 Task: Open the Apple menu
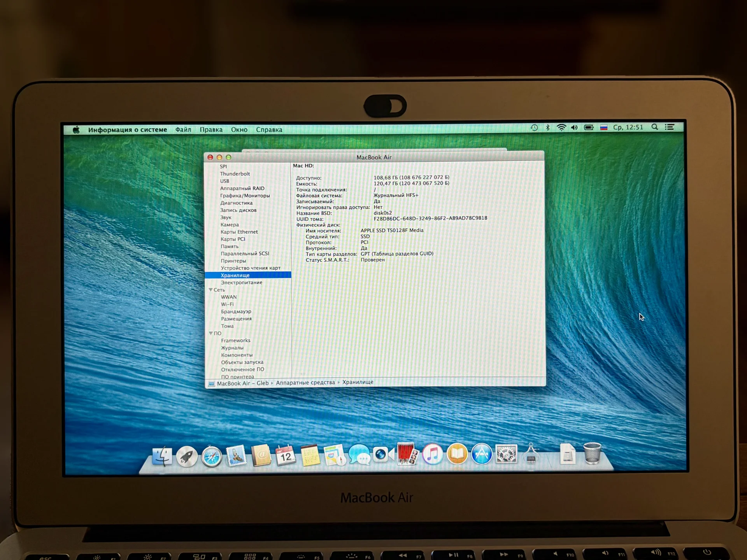click(76, 130)
